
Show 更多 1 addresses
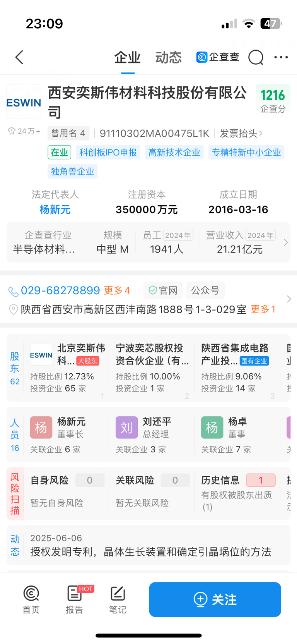point(263,309)
